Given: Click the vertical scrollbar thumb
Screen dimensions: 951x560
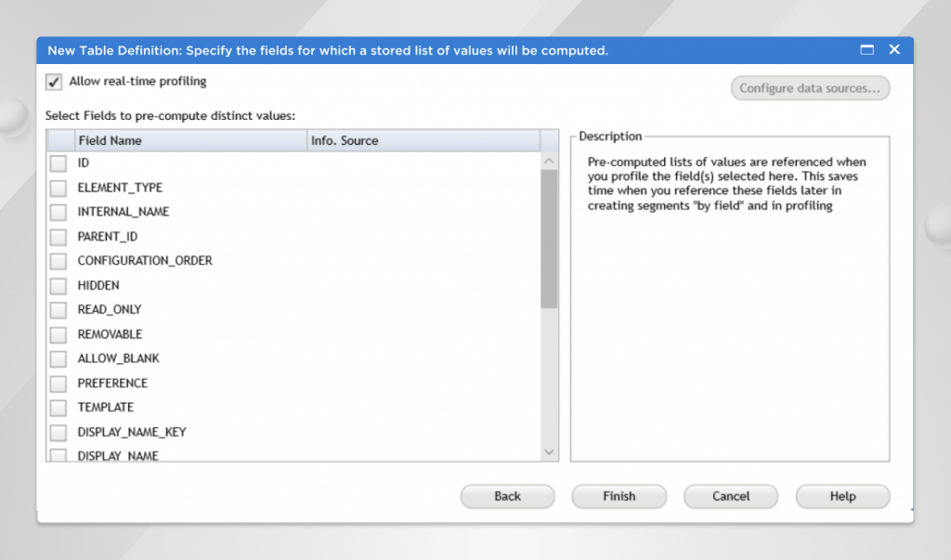Looking at the screenshot, I should (x=549, y=239).
